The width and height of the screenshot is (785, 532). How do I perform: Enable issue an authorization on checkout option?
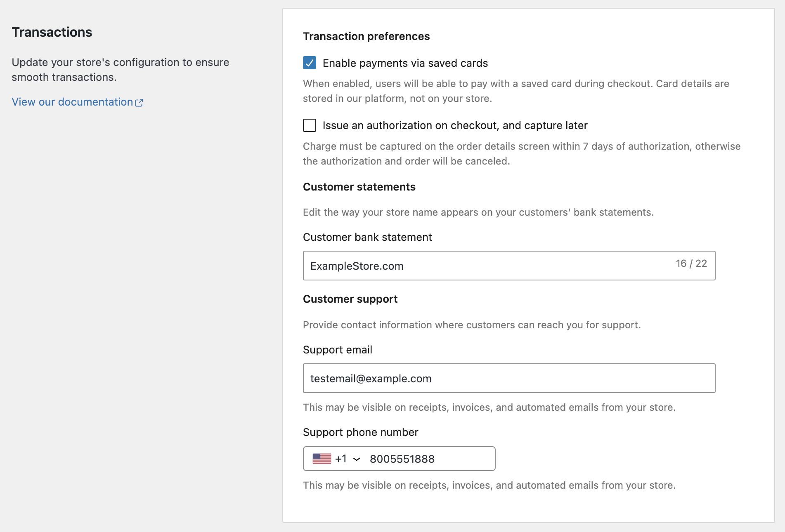(x=309, y=125)
